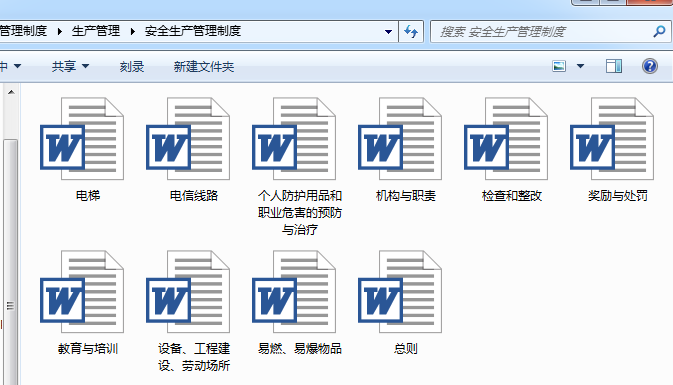Select the 教育与培训 Word document icon
This screenshot has height=385, width=673.
[x=82, y=292]
